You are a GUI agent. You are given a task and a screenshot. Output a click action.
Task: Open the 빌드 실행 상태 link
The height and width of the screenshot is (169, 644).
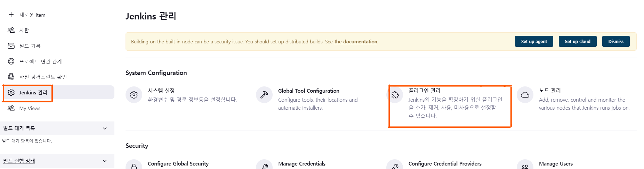pos(19,161)
